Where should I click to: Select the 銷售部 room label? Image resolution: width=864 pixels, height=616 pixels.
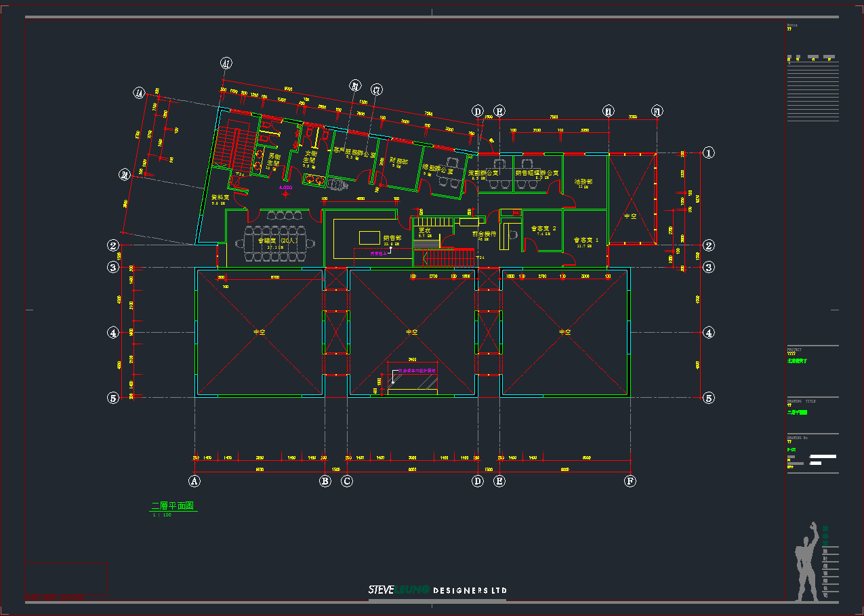pyautogui.click(x=392, y=238)
